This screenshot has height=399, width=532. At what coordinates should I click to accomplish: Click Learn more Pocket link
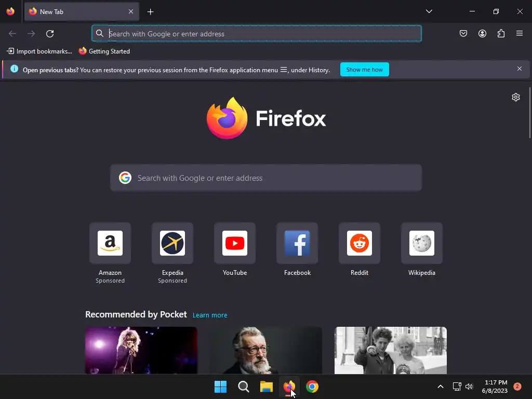210,315
